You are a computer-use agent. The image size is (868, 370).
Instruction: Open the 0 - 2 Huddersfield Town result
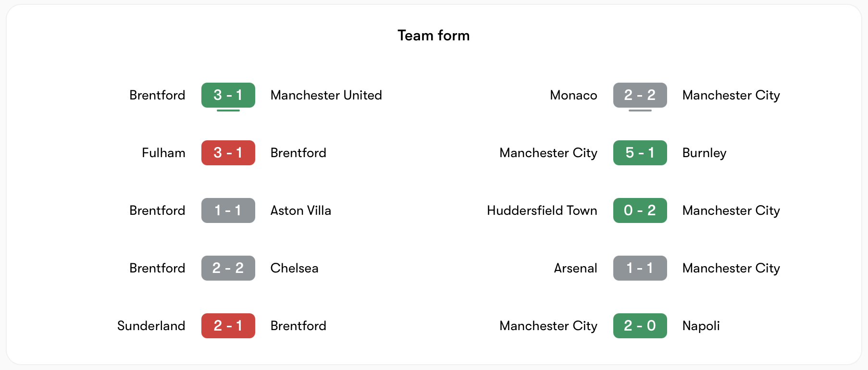pyautogui.click(x=640, y=210)
